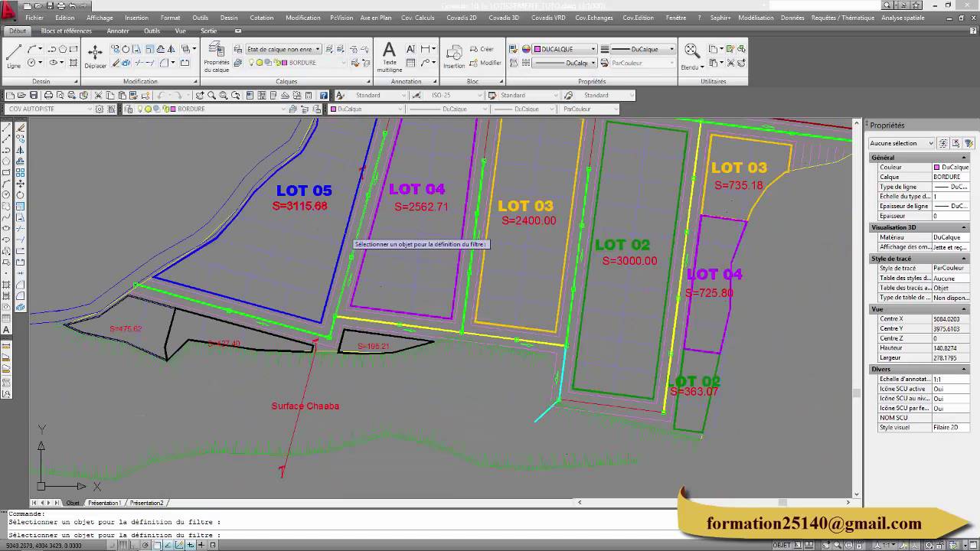Image resolution: width=980 pixels, height=551 pixels.
Task: Open the DUCALQUE color dropdown in ribbon
Action: coord(564,49)
